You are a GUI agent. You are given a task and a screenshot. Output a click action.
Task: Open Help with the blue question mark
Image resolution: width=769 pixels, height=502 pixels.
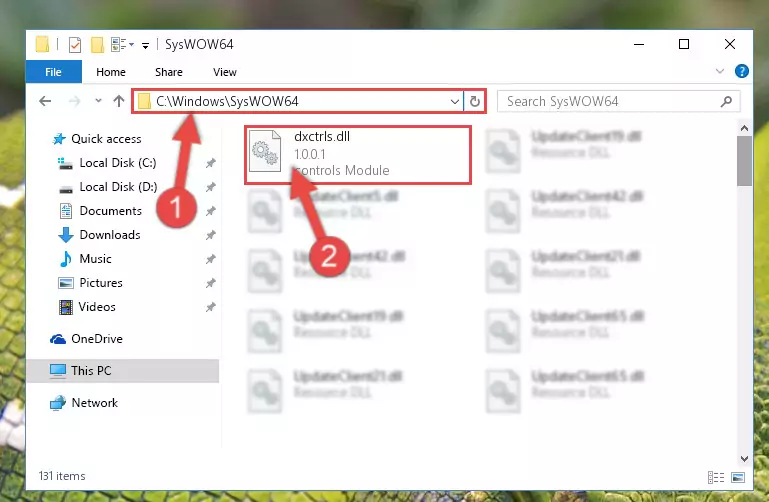pyautogui.click(x=742, y=72)
